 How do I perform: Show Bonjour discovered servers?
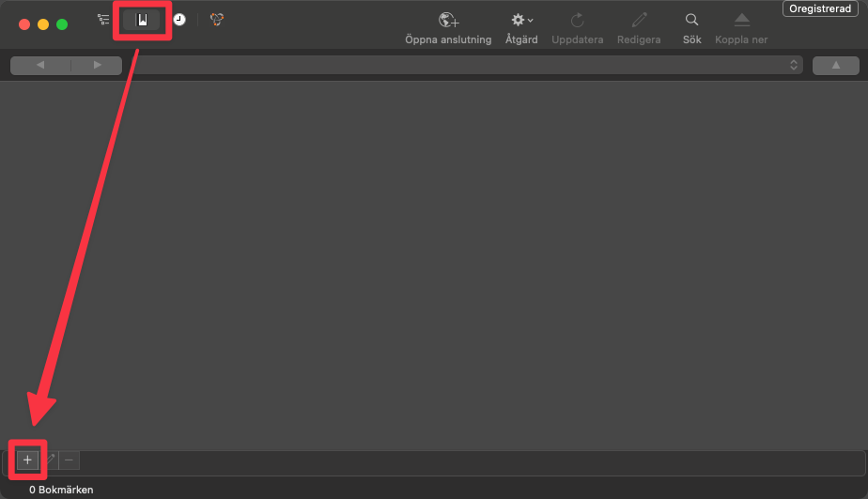216,20
